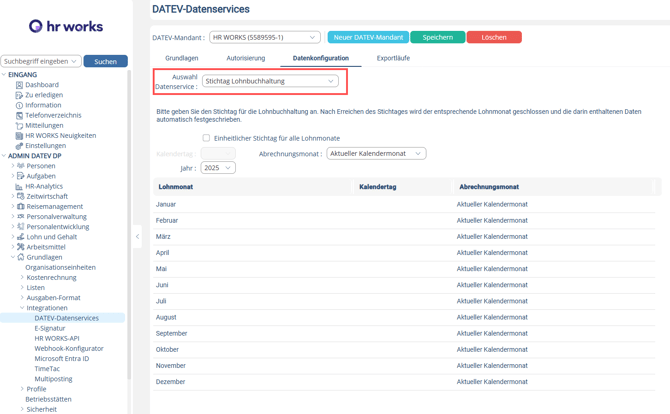Click the HR WORKS Neuigkeiten icon
The width and height of the screenshot is (670, 414).
pyautogui.click(x=19, y=135)
